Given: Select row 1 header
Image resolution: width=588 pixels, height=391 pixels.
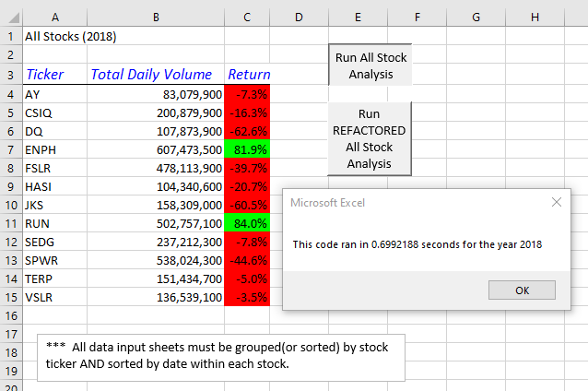Looking at the screenshot, I should click(x=11, y=36).
